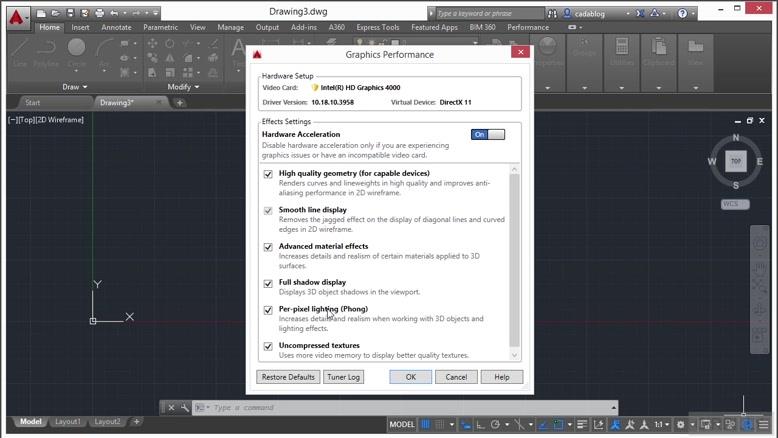The image size is (778, 438).
Task: Confirm with the OK button
Action: [410, 377]
